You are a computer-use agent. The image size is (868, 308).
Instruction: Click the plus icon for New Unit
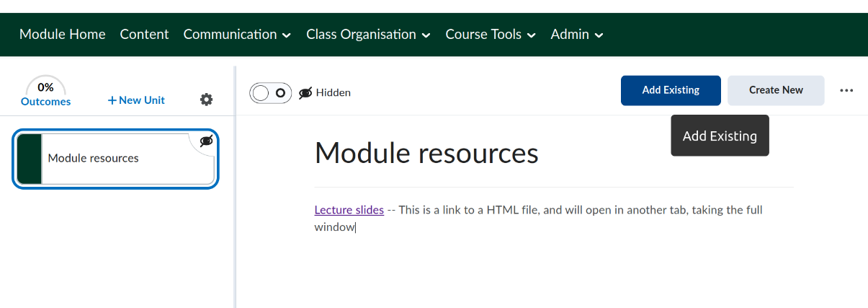click(112, 100)
